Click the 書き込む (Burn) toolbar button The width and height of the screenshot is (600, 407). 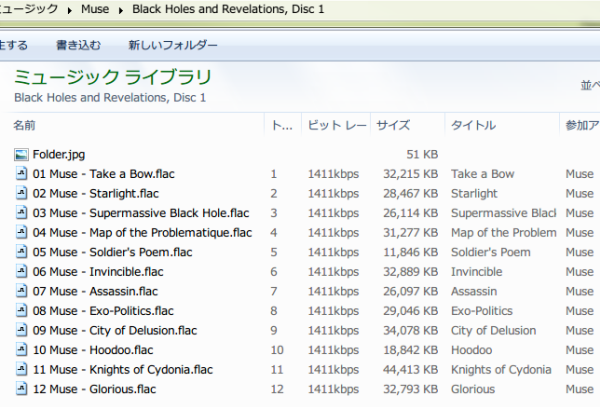pos(77,45)
